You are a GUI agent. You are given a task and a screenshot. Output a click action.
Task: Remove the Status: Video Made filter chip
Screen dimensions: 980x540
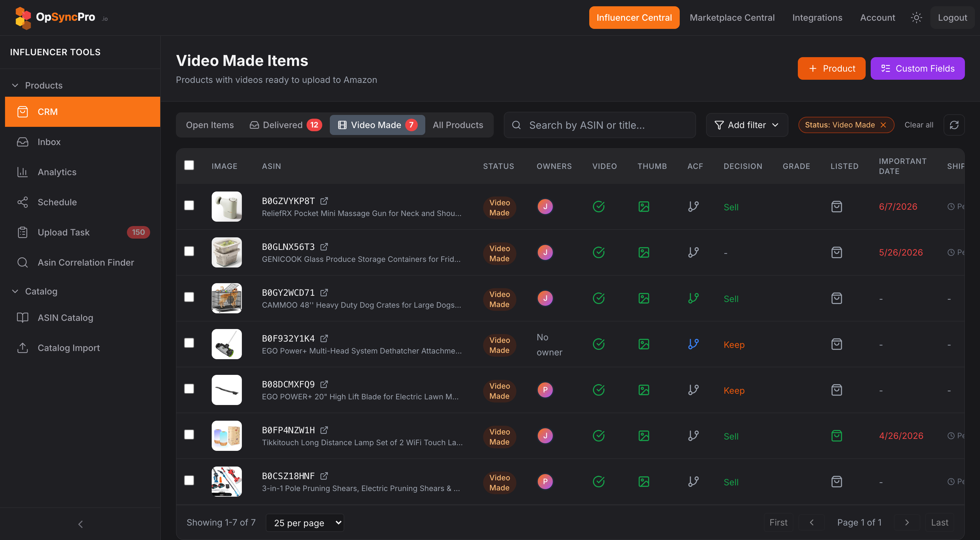(x=883, y=125)
